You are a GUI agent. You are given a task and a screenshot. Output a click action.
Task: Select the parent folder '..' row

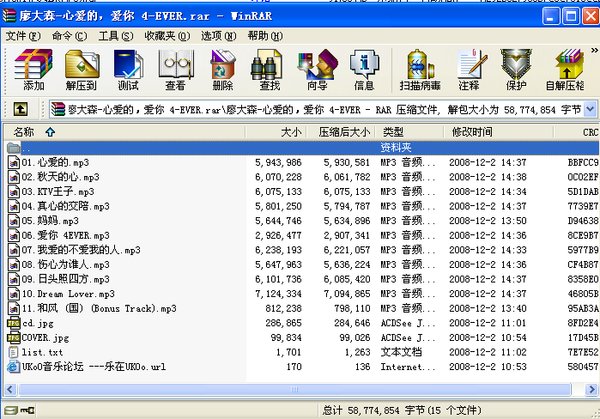[303, 148]
